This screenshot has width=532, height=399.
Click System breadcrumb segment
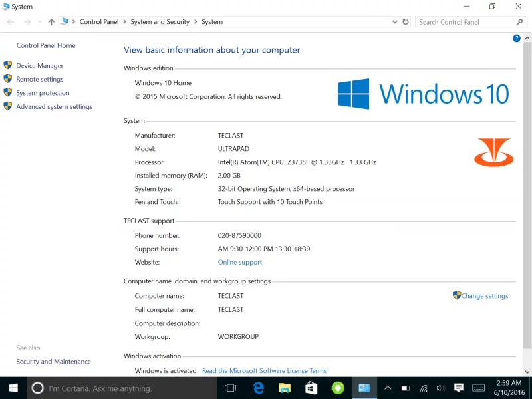[x=212, y=22]
